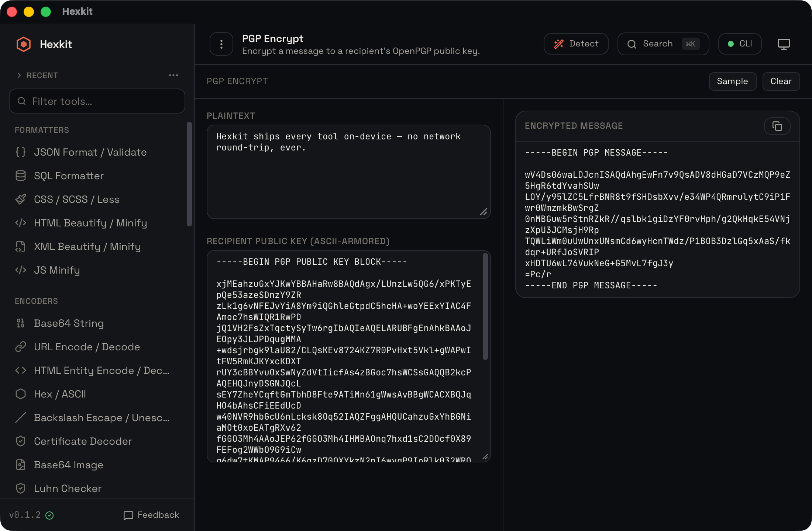Click the CSS paintbrush icon
Screen dimensions: 812x531
21,199
